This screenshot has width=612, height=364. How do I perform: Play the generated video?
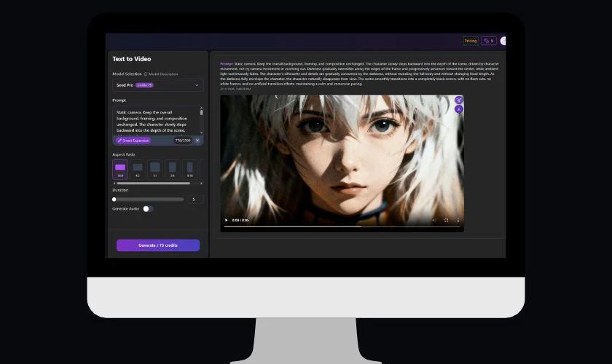point(227,220)
